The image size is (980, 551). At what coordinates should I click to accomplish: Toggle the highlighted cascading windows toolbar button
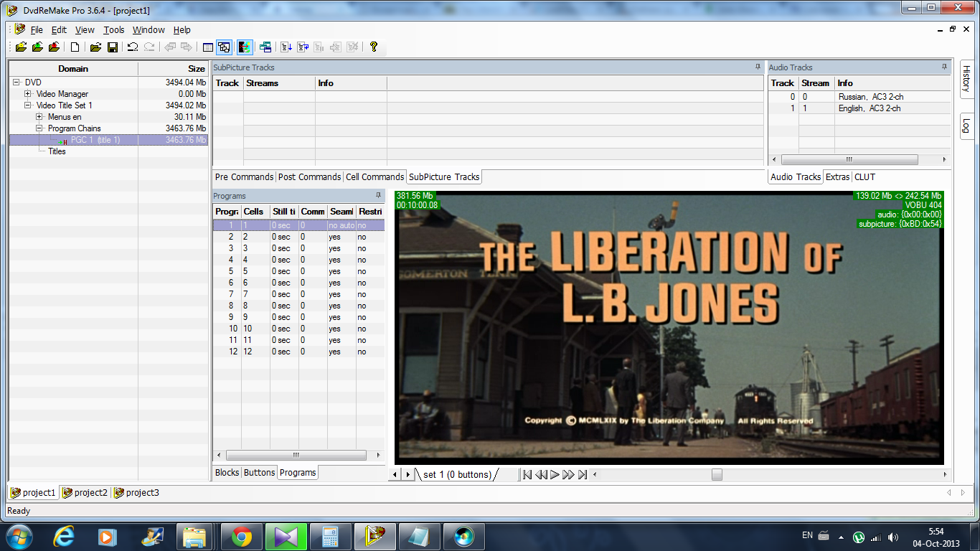click(x=224, y=47)
